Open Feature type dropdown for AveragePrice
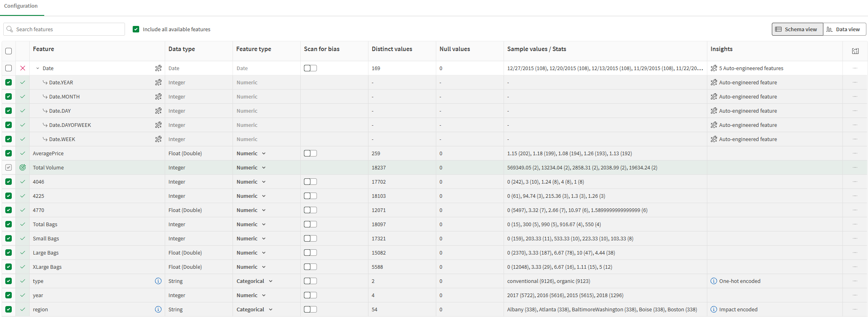The image size is (868, 317). click(x=251, y=153)
